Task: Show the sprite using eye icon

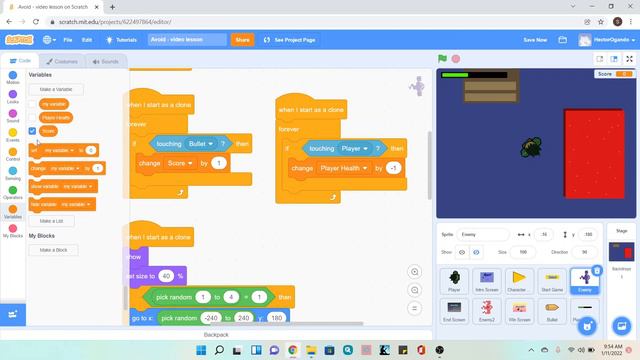Action: coord(462,252)
